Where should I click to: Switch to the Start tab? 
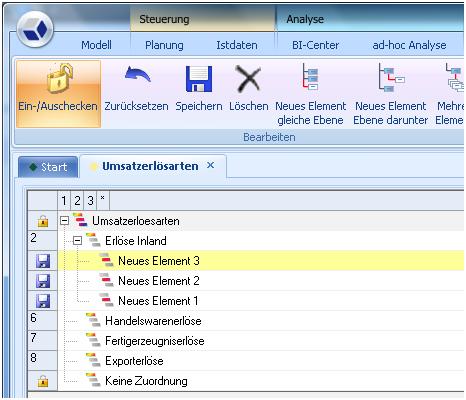[x=48, y=167]
